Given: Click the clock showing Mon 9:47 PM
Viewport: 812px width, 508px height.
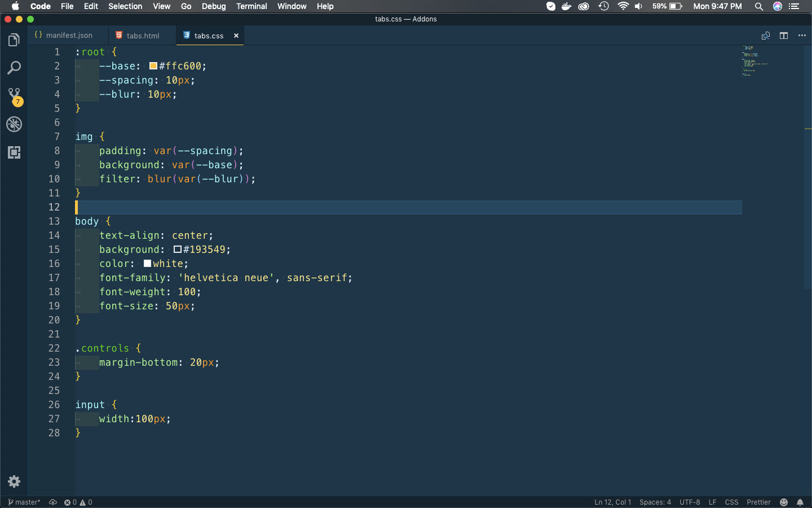Looking at the screenshot, I should (x=717, y=6).
